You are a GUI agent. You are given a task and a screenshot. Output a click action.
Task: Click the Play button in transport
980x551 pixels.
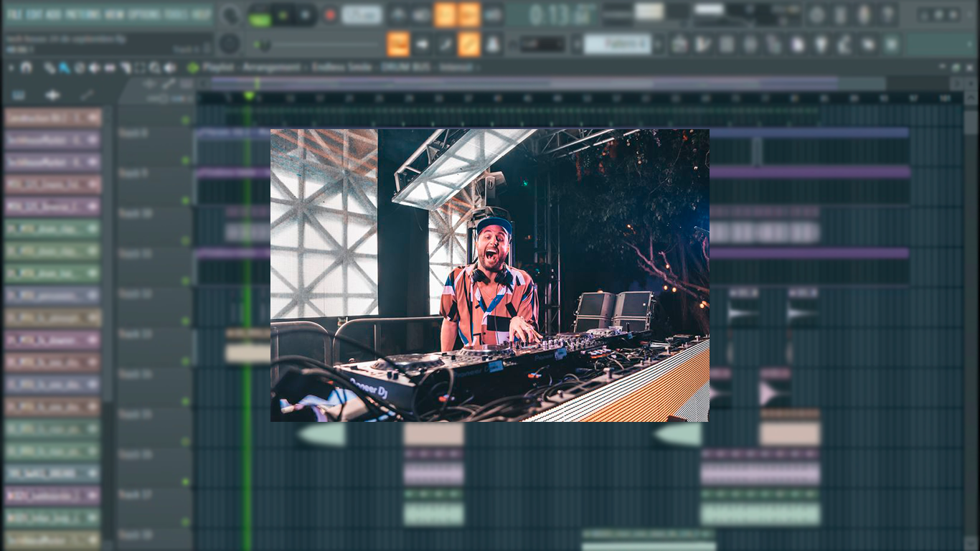283,14
